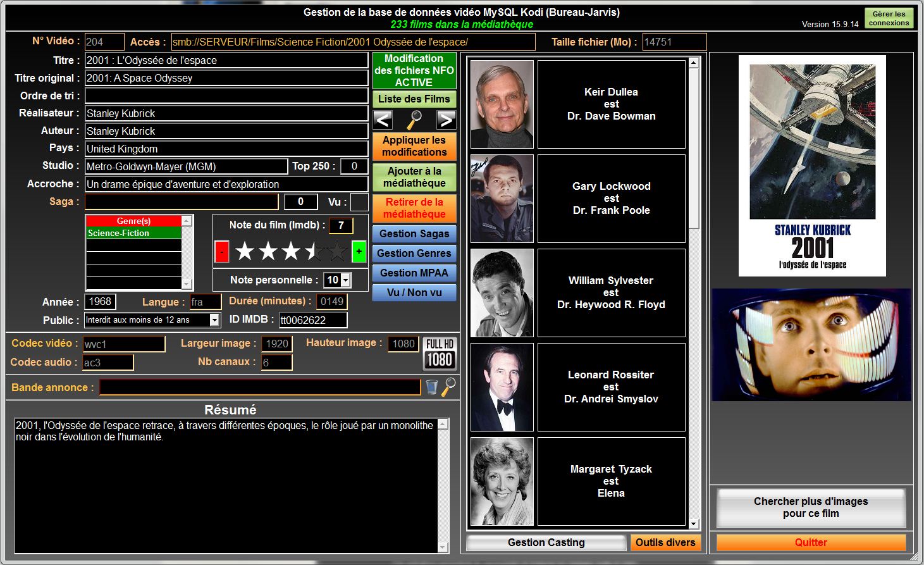Screen dimensions: 924x565
Task: Click the Full HD 1080 badge icon
Action: tap(440, 354)
